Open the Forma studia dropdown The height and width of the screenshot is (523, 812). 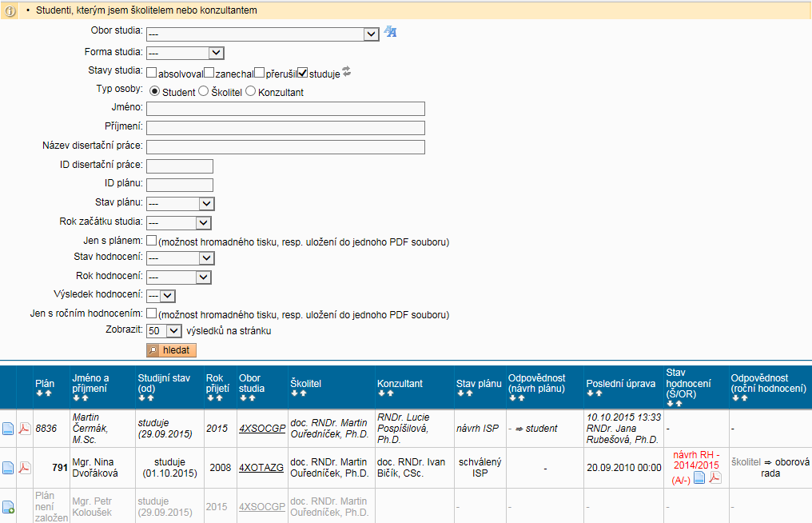[x=185, y=53]
